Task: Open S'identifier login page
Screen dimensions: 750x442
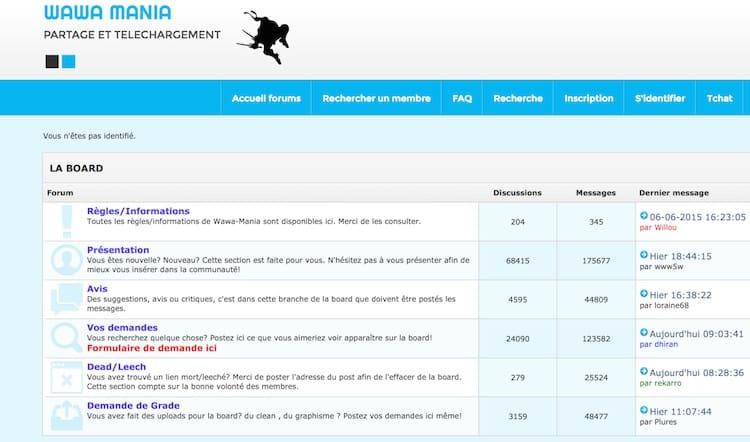Action: [x=660, y=98]
